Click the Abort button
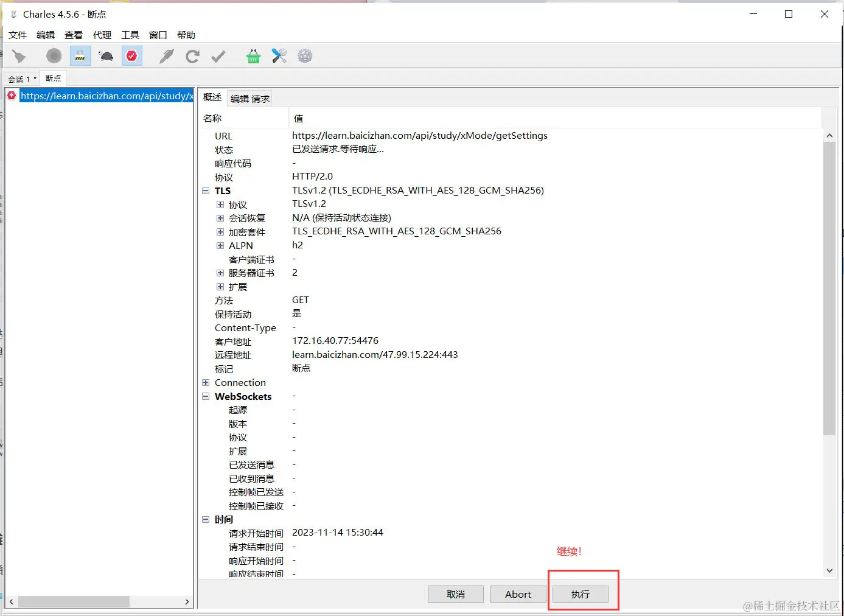Viewport: 844px width, 616px height. tap(518, 594)
